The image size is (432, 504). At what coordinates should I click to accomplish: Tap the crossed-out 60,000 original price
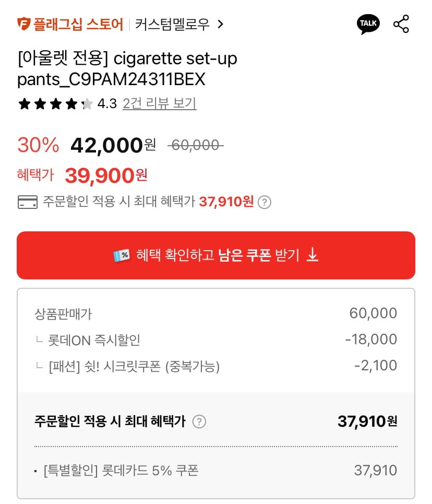point(195,145)
